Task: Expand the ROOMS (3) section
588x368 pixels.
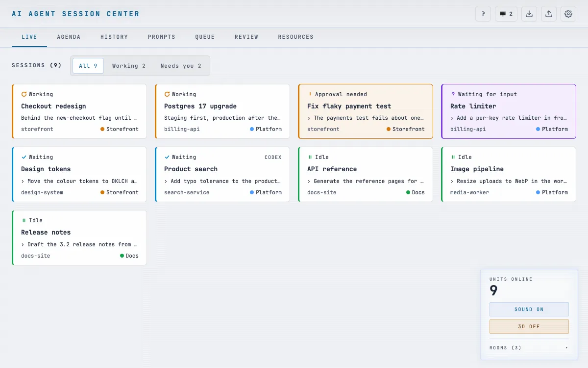Action: tap(529, 348)
